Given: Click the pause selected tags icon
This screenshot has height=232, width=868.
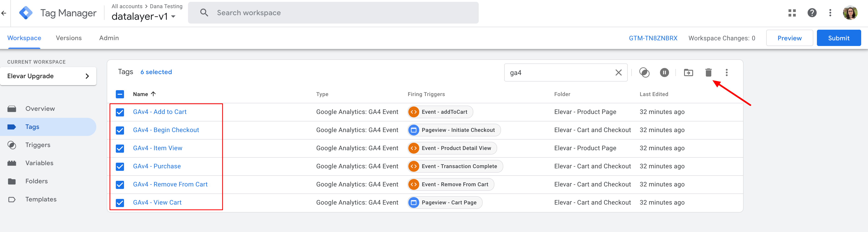Looking at the screenshot, I should pos(664,73).
